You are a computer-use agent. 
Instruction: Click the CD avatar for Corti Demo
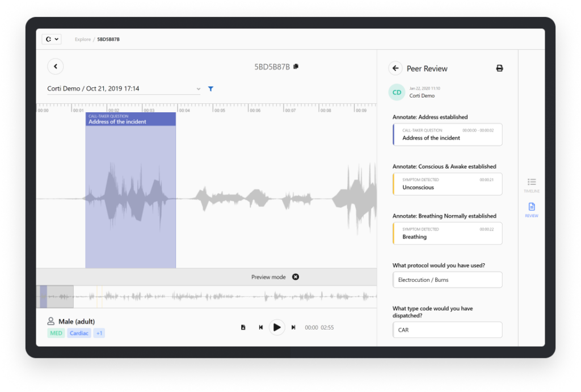[396, 92]
